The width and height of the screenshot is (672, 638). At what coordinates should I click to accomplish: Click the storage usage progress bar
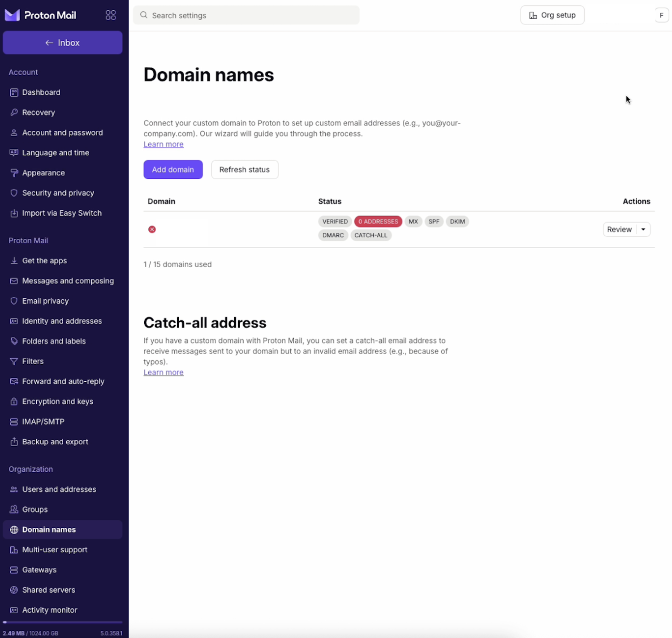(62, 622)
